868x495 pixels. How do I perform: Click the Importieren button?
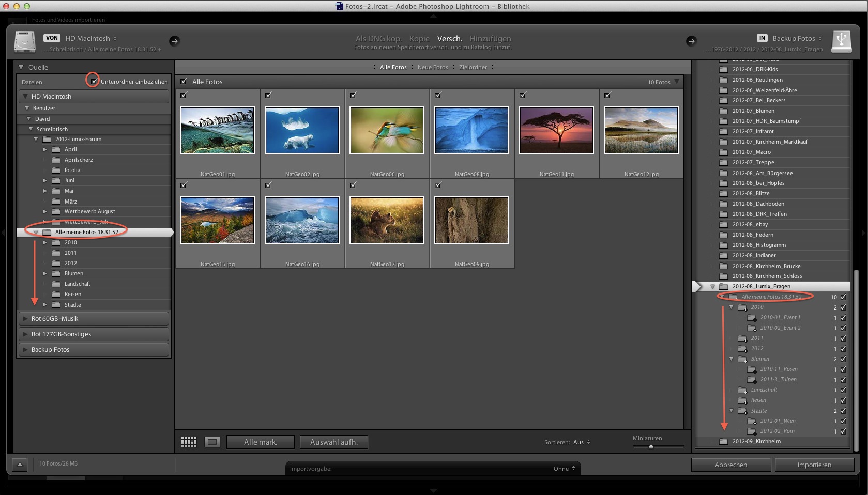click(x=814, y=465)
